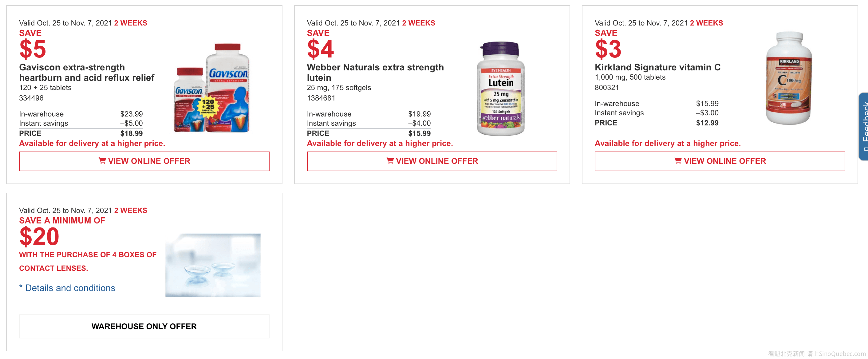868x359 pixels.
Task: Click Gaviscon delivery availability notice
Action: tap(92, 143)
